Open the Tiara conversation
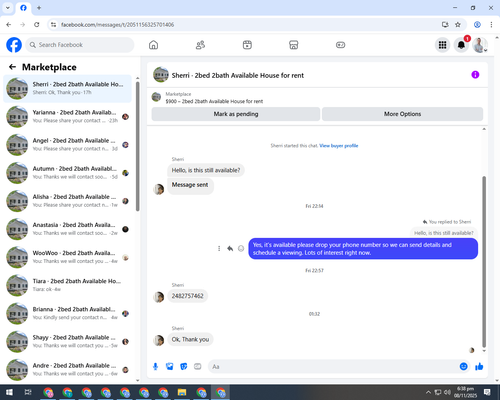This screenshot has height=400, width=500. click(x=67, y=285)
